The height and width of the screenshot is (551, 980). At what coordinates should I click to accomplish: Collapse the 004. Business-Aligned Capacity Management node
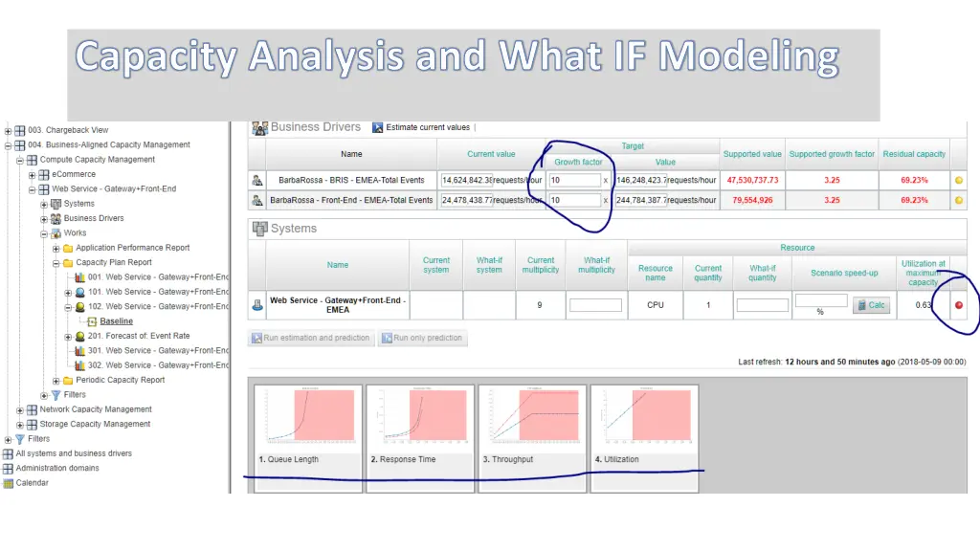[x=8, y=145]
